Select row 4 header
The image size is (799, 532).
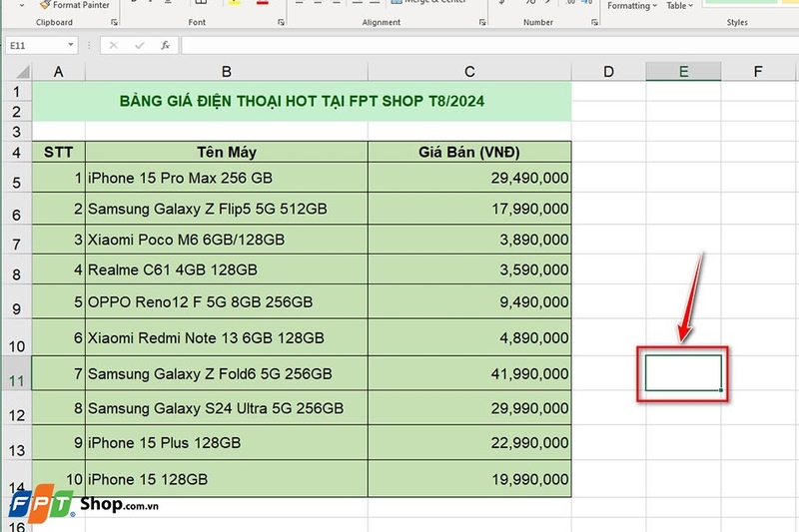coord(17,152)
